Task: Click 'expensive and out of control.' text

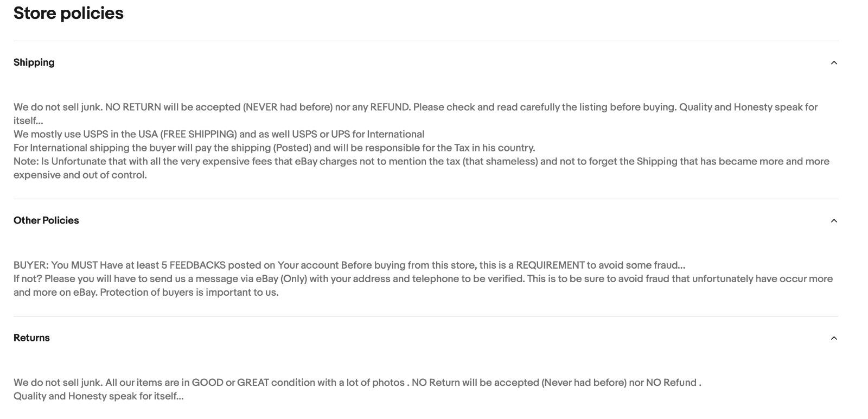Action: [x=80, y=175]
